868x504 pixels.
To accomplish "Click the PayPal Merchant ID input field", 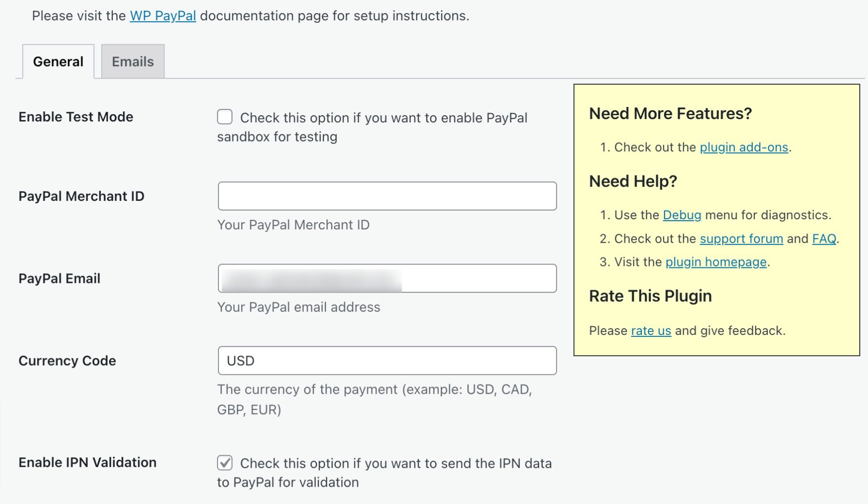I will (387, 196).
